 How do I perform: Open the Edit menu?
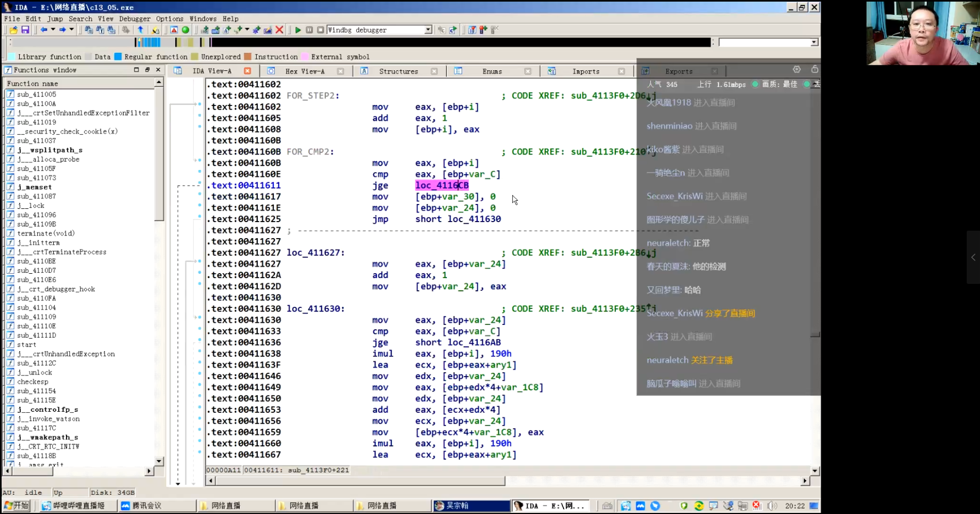coord(33,19)
